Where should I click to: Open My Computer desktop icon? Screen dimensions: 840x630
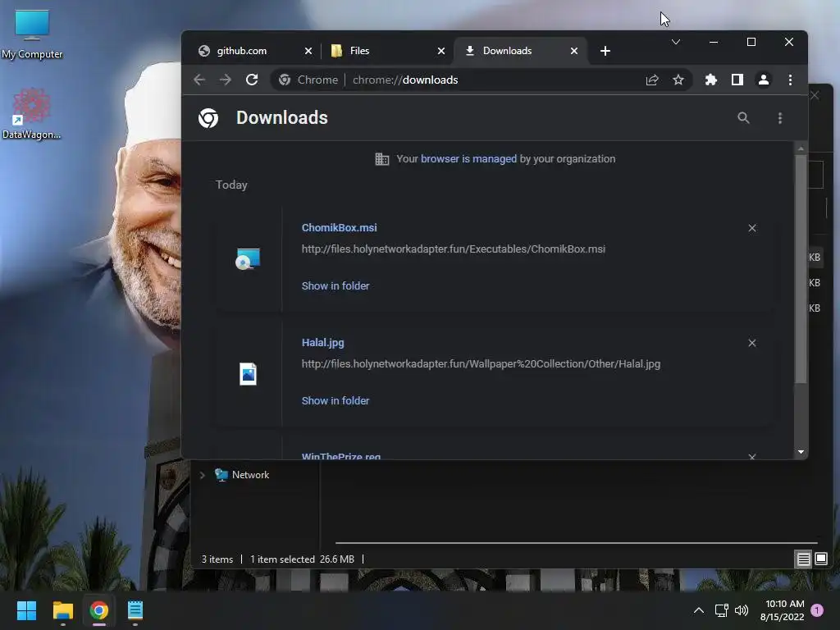32,34
